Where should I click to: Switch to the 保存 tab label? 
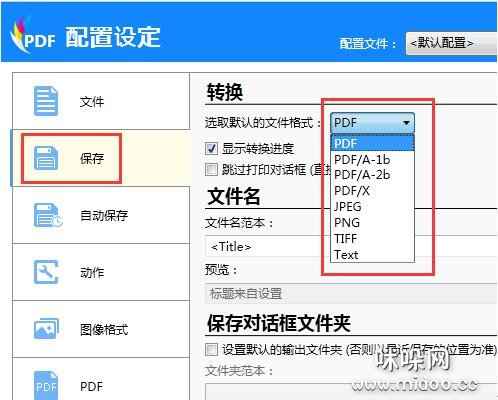(92, 158)
